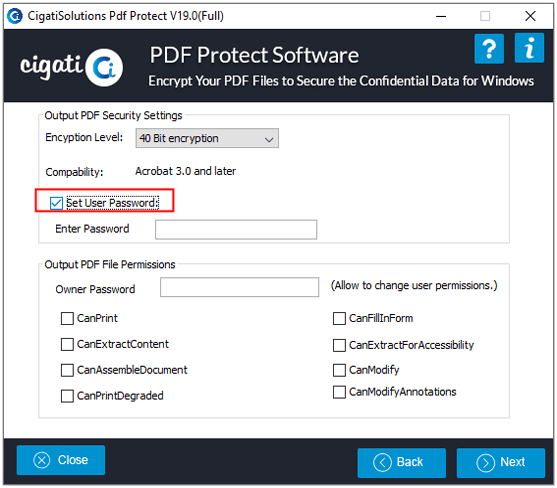The height and width of the screenshot is (488, 557).
Task: Toggle CanAssembleDocument checkbox
Action: click(67, 370)
